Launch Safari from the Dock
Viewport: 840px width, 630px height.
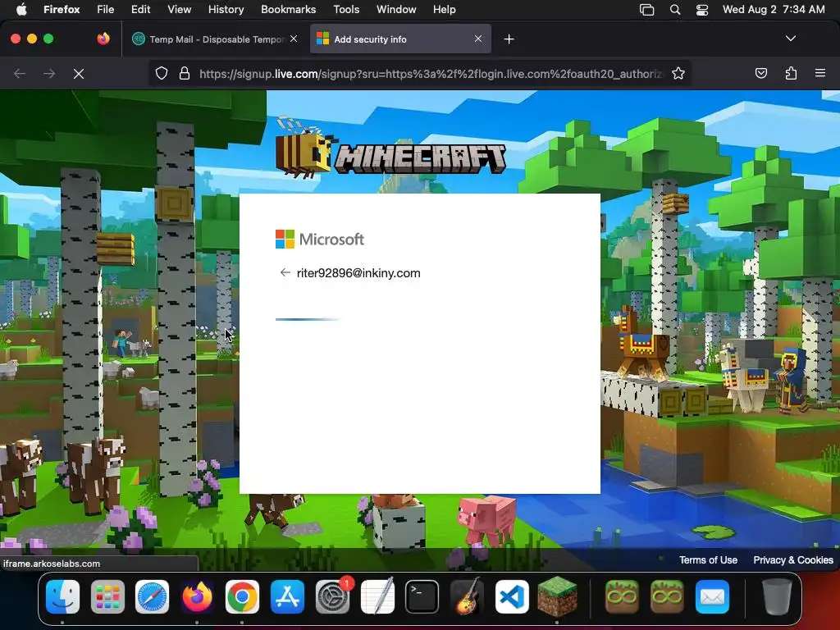(x=152, y=597)
